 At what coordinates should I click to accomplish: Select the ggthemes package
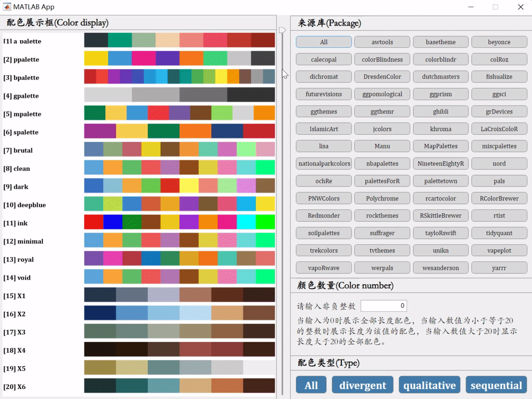(324, 111)
